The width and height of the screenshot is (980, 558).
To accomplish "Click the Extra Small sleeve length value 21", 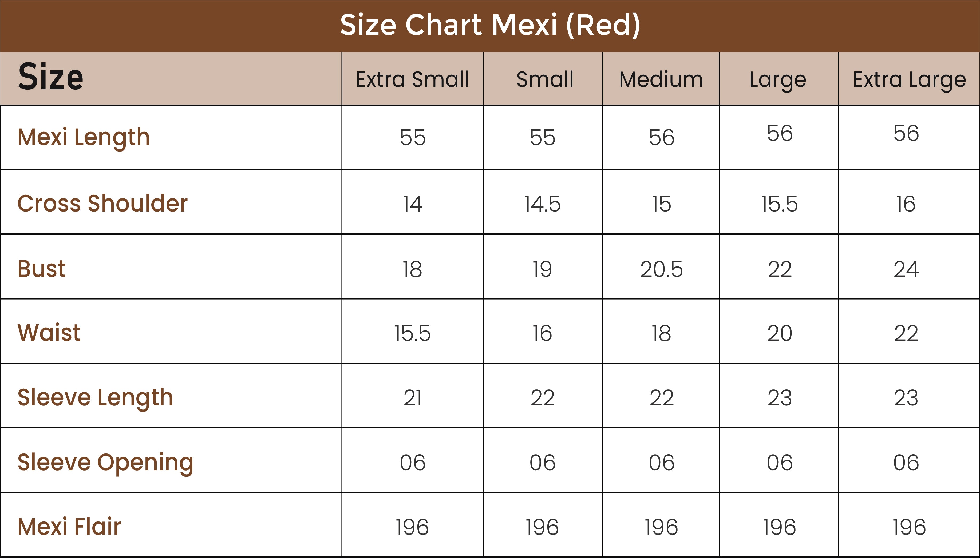I will tap(412, 398).
